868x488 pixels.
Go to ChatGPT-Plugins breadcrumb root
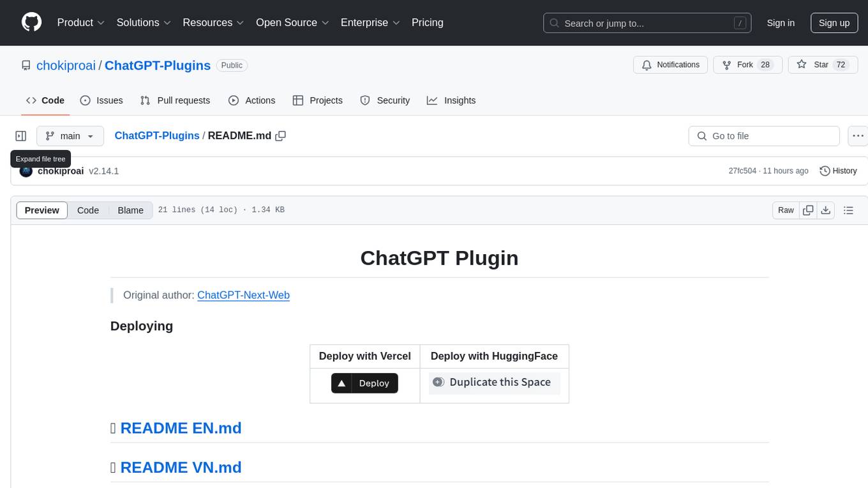(157, 136)
